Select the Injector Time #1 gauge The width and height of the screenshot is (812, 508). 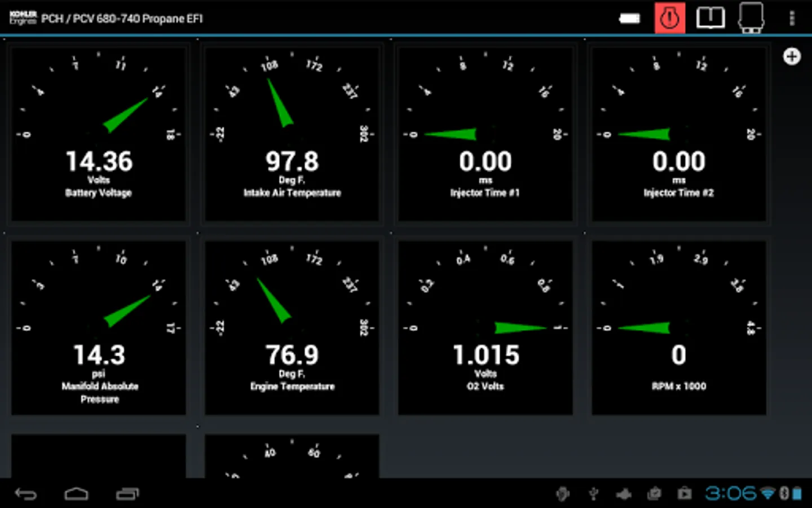486,134
